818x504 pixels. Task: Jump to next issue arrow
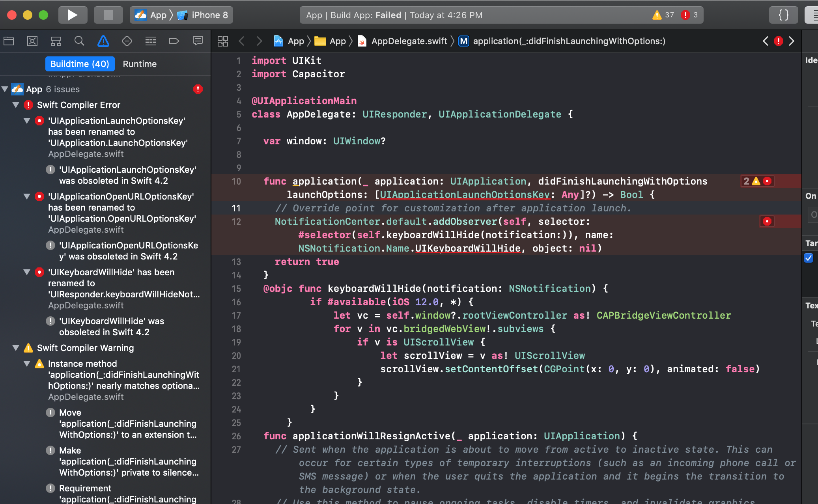(x=792, y=41)
